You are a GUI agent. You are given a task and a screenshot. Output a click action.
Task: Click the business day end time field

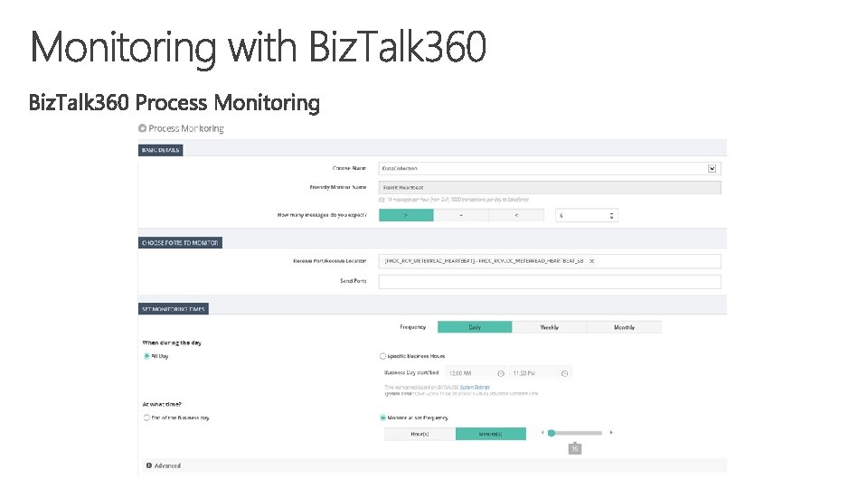(534, 373)
